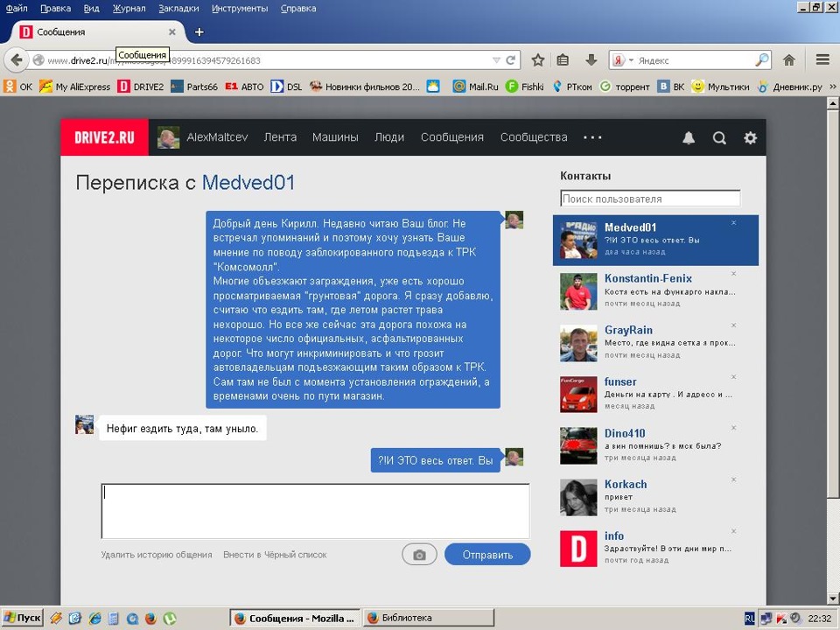Open the URL history dropdown arrow
840x630 pixels.
(x=496, y=60)
